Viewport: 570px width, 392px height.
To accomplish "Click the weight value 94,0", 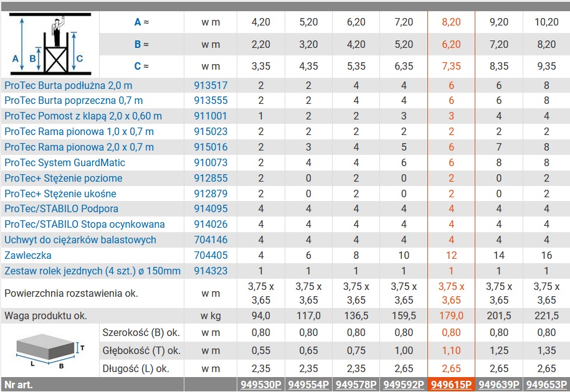I will (260, 316).
